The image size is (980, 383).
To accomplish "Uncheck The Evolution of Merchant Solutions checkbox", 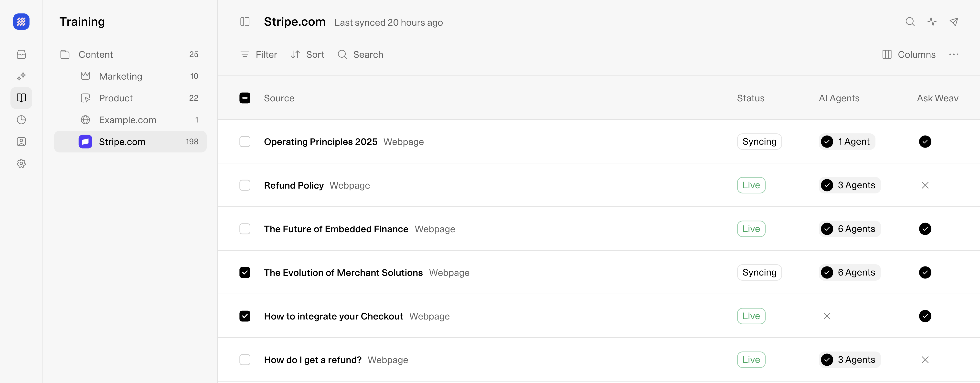I will point(245,272).
